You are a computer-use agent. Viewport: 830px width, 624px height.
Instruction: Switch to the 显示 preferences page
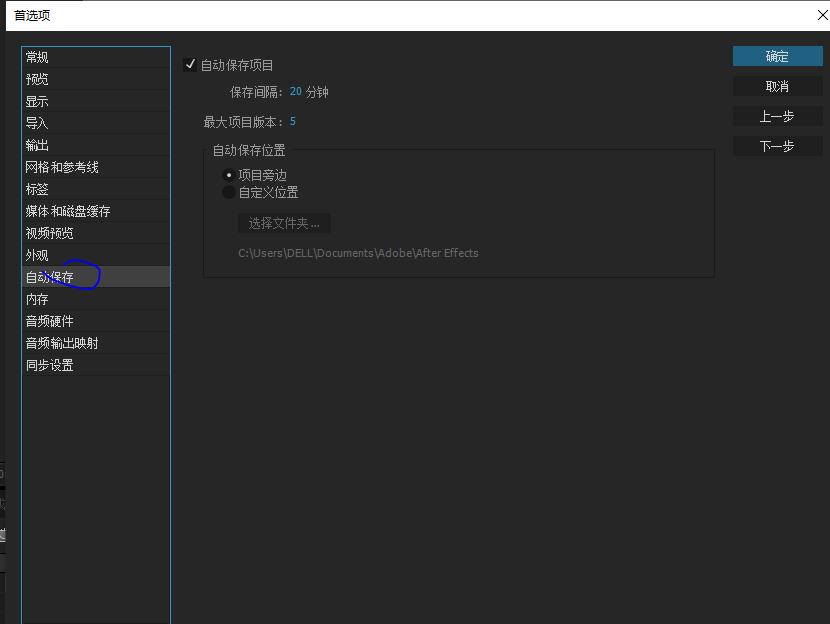(x=96, y=101)
